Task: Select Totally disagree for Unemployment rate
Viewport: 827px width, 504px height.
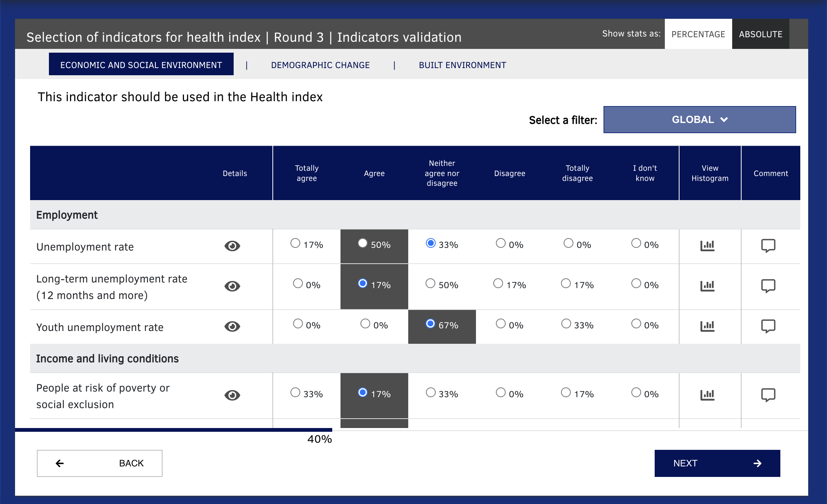Action: pyautogui.click(x=569, y=243)
